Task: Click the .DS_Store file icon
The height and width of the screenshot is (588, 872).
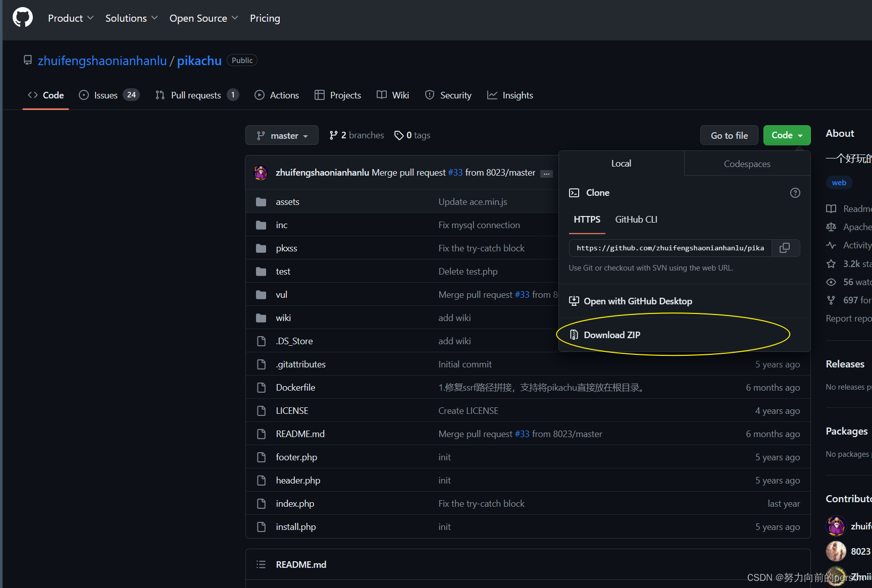Action: point(261,341)
